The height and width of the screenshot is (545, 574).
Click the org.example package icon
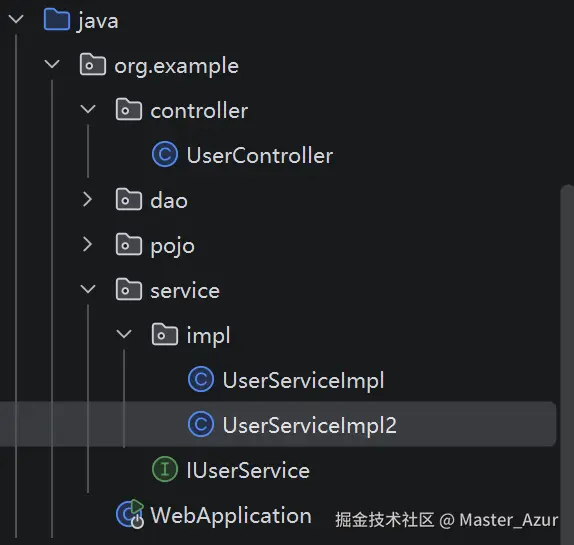point(93,64)
